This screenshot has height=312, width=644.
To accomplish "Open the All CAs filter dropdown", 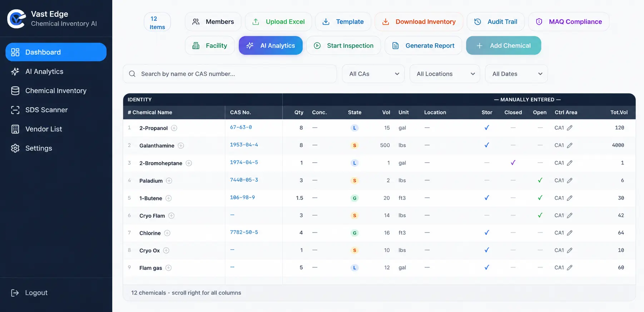I will [373, 74].
